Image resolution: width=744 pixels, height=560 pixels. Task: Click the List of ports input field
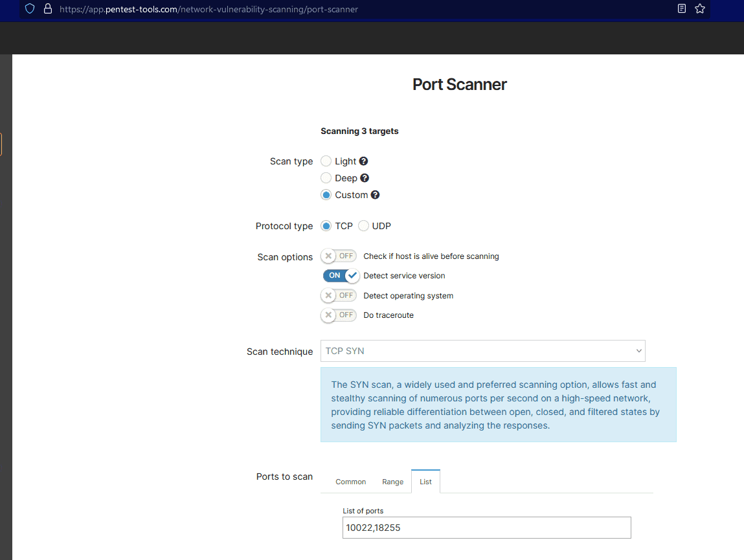[x=486, y=528]
